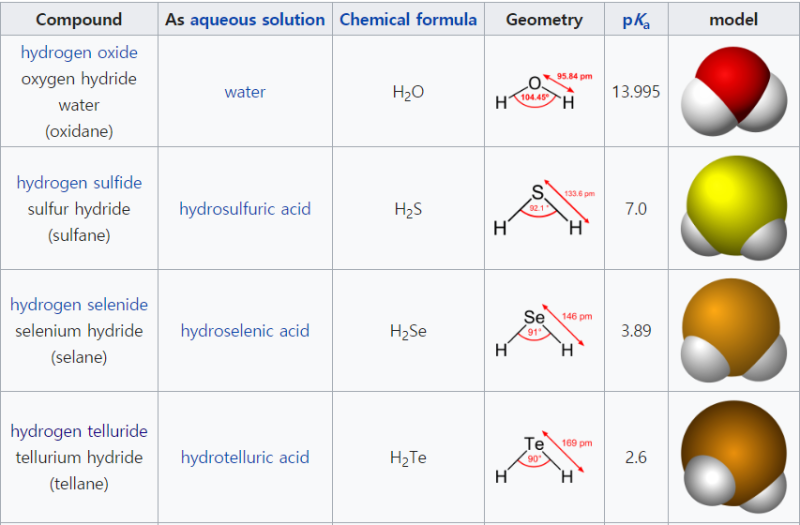This screenshot has width=800, height=525.
Task: Click the Chemical formula header link
Action: tap(408, 19)
